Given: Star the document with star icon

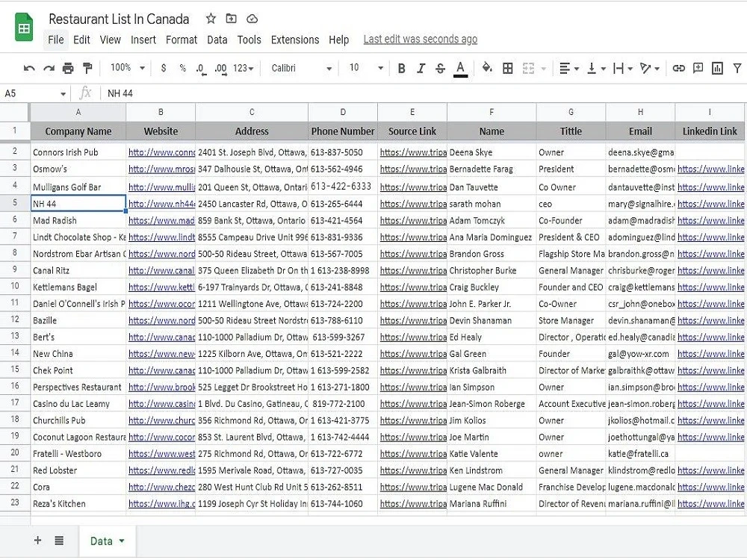Looking at the screenshot, I should 211,19.
